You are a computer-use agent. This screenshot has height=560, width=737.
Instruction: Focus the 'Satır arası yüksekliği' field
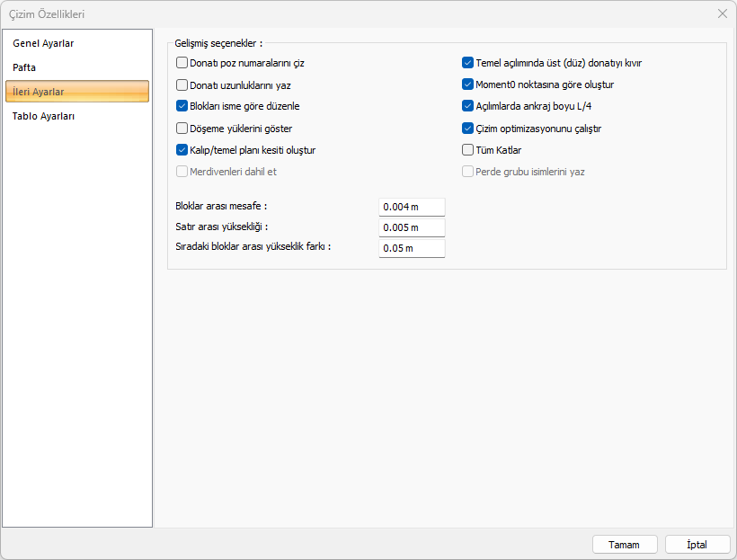412,227
